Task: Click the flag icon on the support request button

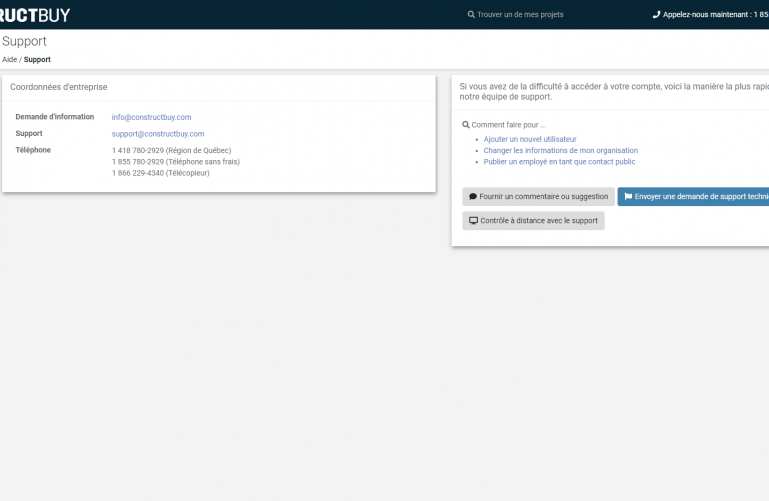Action: coord(628,197)
